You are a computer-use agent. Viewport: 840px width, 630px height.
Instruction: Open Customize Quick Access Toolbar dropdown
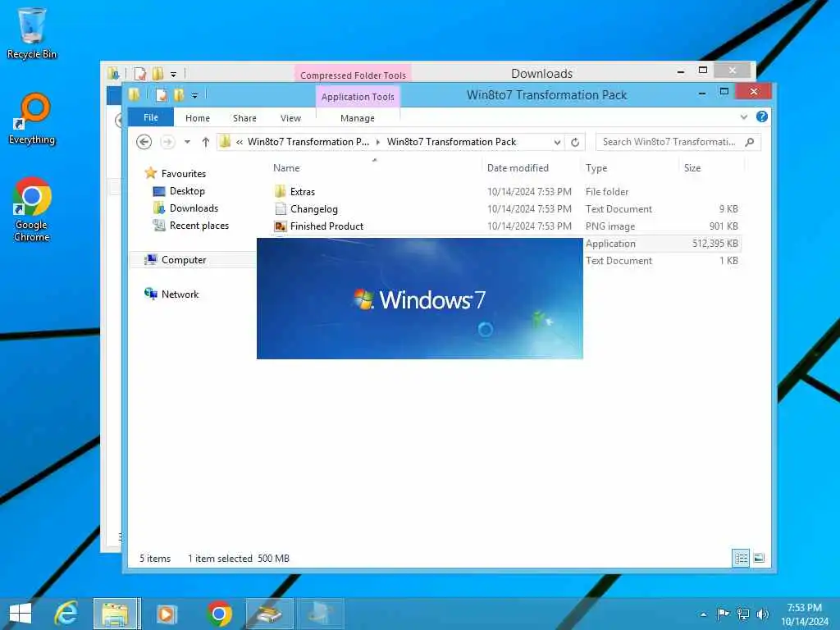194,95
